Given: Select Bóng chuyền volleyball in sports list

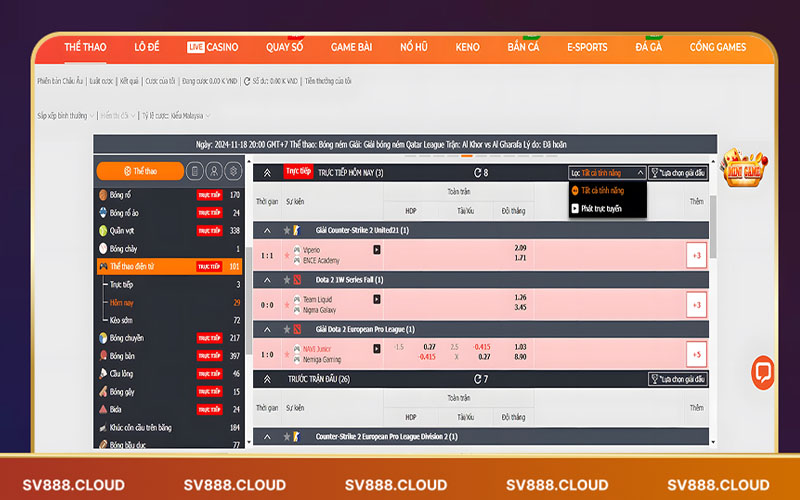Looking at the screenshot, I should 169,338.
